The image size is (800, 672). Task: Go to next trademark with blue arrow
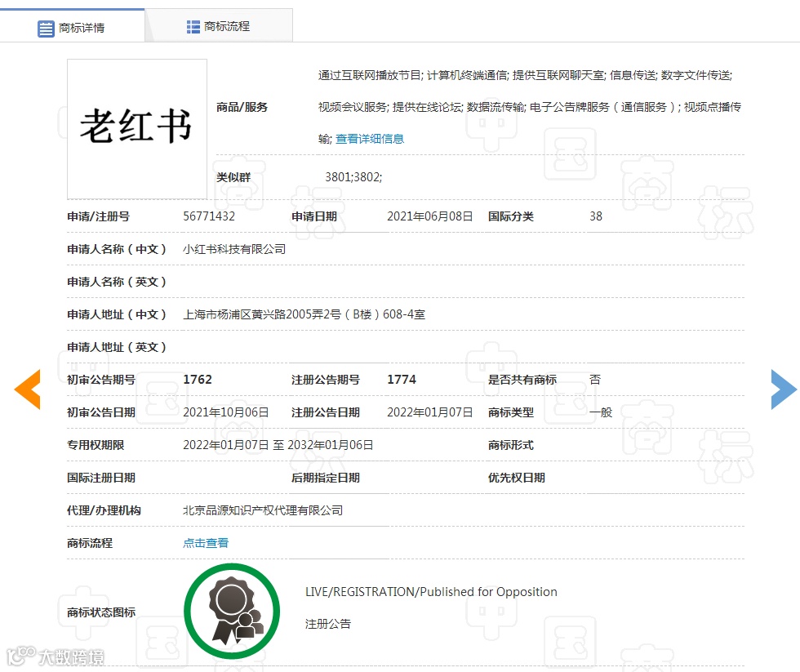tap(783, 389)
